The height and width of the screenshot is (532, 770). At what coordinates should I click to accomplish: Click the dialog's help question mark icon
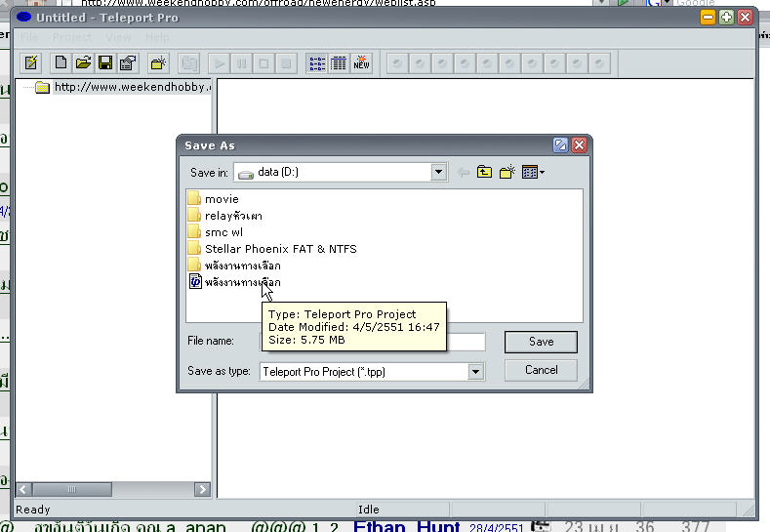pyautogui.click(x=560, y=145)
